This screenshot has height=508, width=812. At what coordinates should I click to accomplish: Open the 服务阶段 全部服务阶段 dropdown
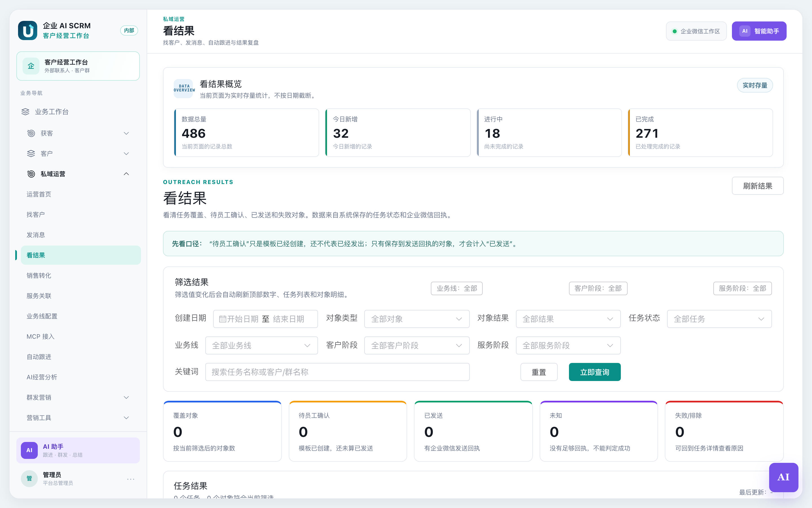tap(568, 345)
